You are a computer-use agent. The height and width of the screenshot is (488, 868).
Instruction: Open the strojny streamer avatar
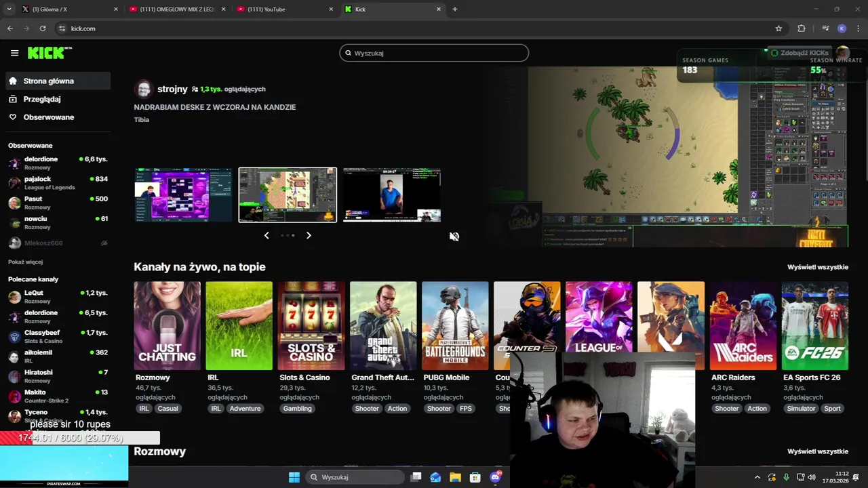coord(143,89)
